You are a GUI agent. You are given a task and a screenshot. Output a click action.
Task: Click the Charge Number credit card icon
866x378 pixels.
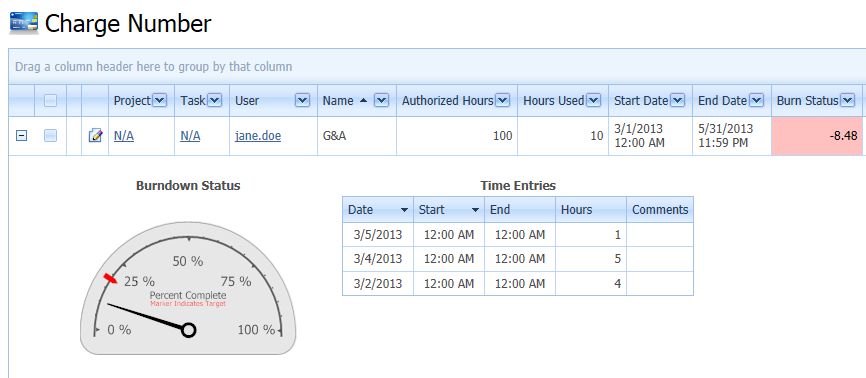[x=24, y=23]
